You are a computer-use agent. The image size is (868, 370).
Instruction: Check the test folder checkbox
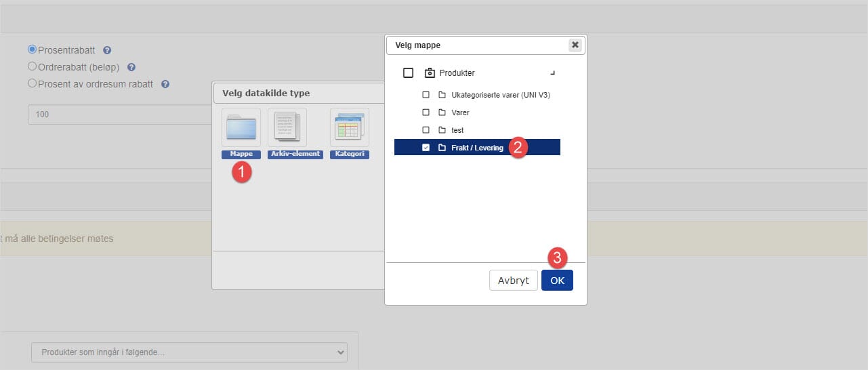click(x=426, y=130)
